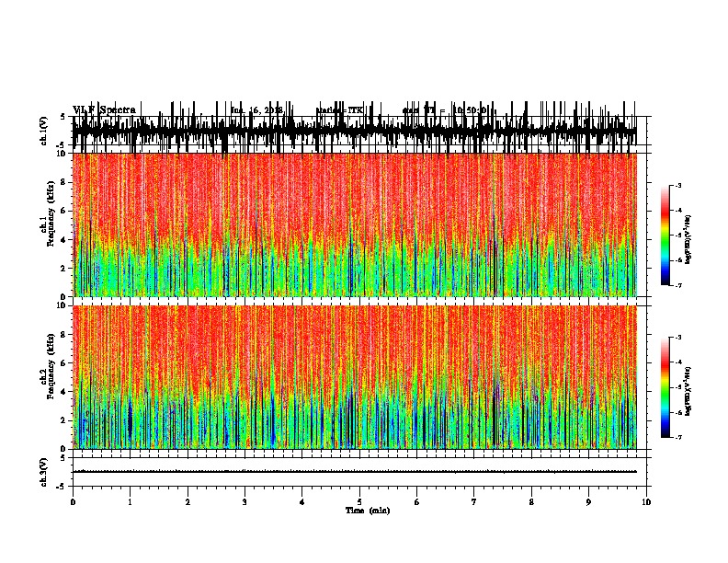This screenshot has width=728, height=563.
Task: Click the ch.2 colorbar PSD units label
Action: 688,391
